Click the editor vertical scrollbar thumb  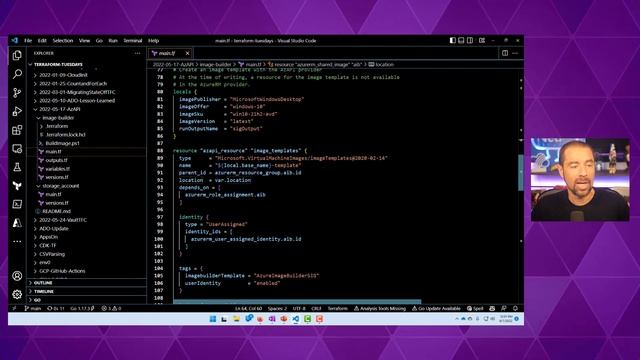521,172
